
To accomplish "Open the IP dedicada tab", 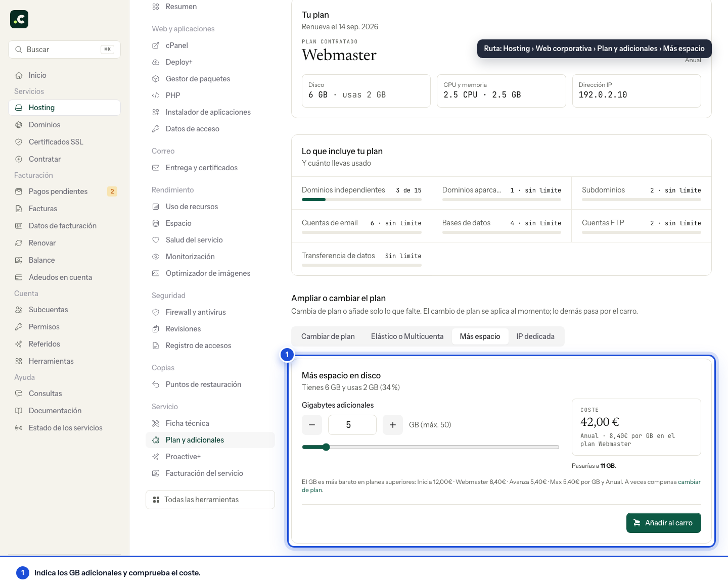I will pos(535,336).
